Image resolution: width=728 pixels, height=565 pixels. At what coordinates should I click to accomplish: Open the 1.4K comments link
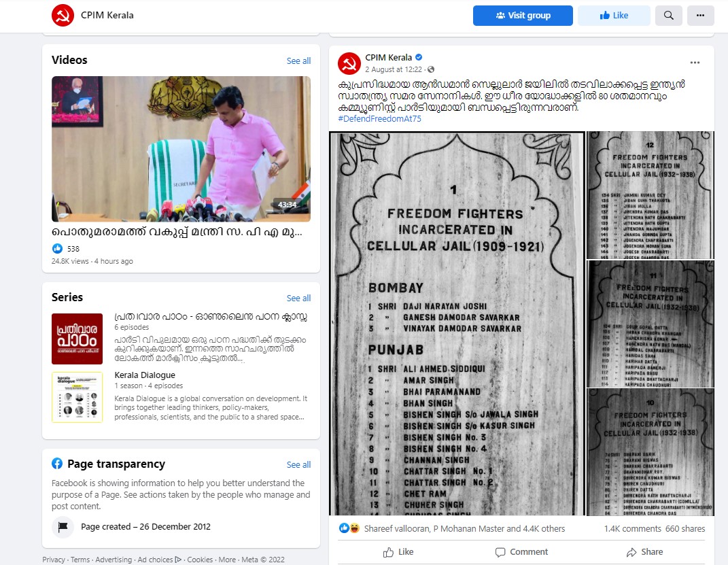632,529
